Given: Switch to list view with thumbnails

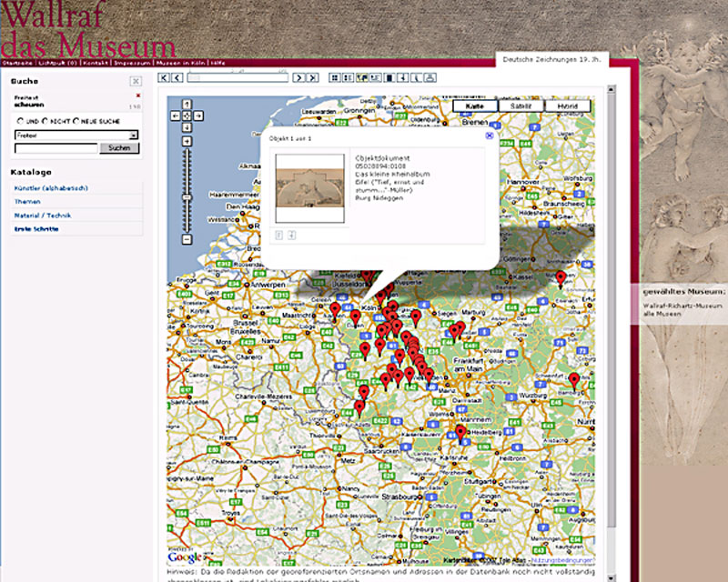Looking at the screenshot, I should (x=348, y=77).
